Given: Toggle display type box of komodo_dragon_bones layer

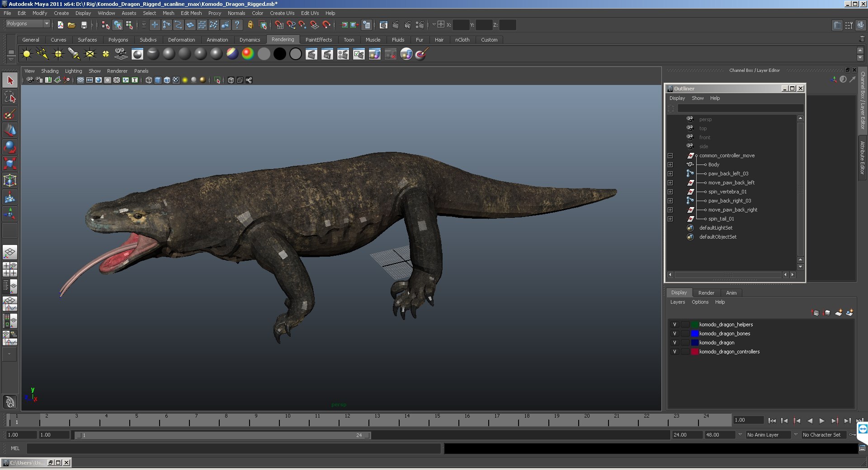Looking at the screenshot, I should [685, 334].
